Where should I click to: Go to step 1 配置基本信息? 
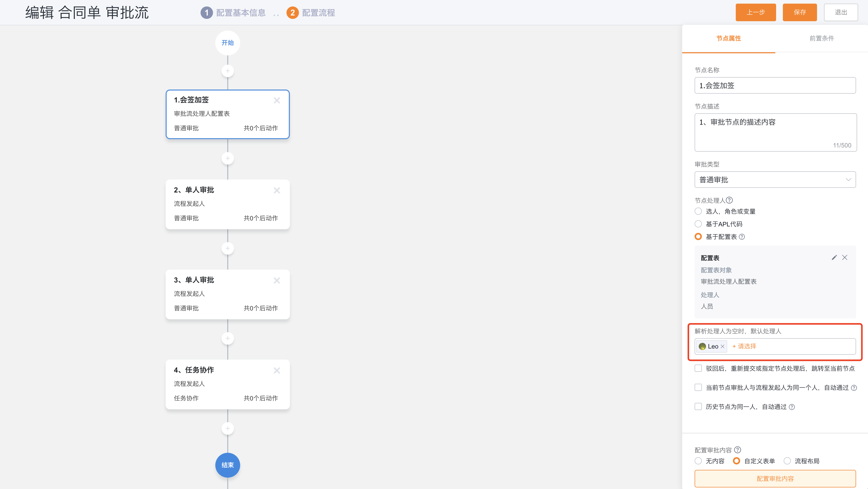(x=233, y=13)
